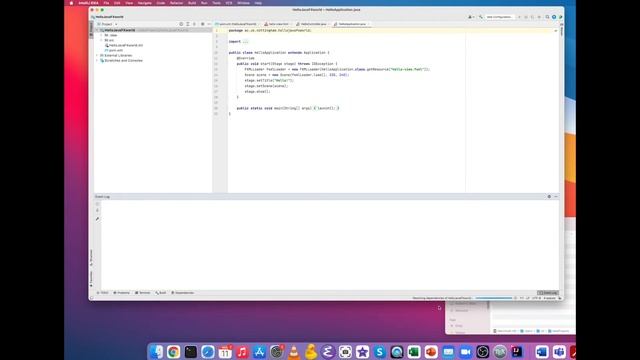Open the Dependencies tool window
The width and height of the screenshot is (640, 360).
pyautogui.click(x=183, y=293)
